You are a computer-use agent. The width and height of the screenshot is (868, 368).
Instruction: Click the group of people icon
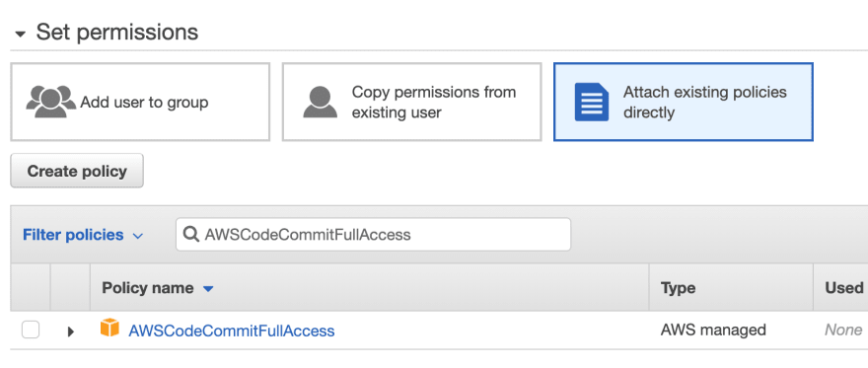point(51,102)
